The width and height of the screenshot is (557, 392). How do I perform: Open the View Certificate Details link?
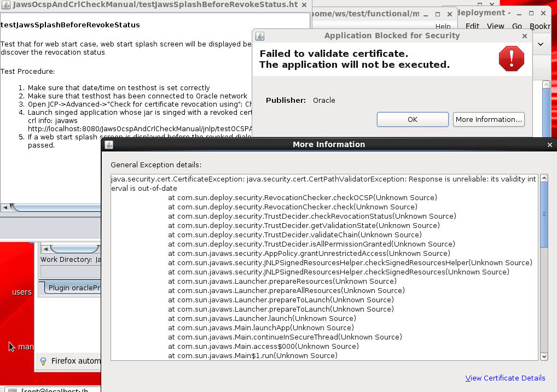pyautogui.click(x=505, y=378)
